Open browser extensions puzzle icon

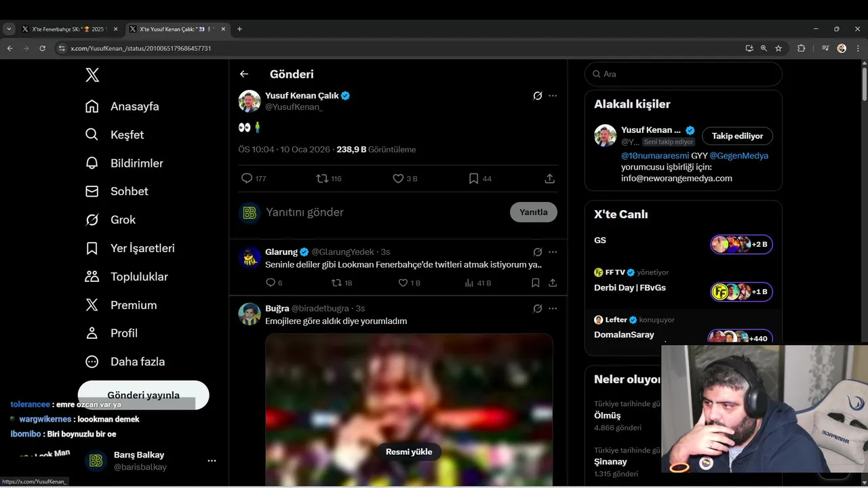coord(801,49)
